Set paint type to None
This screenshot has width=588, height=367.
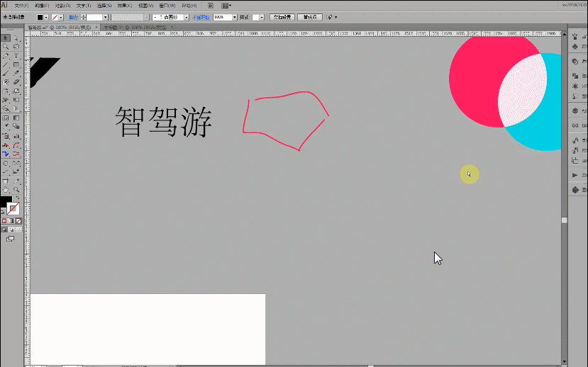coord(18,221)
